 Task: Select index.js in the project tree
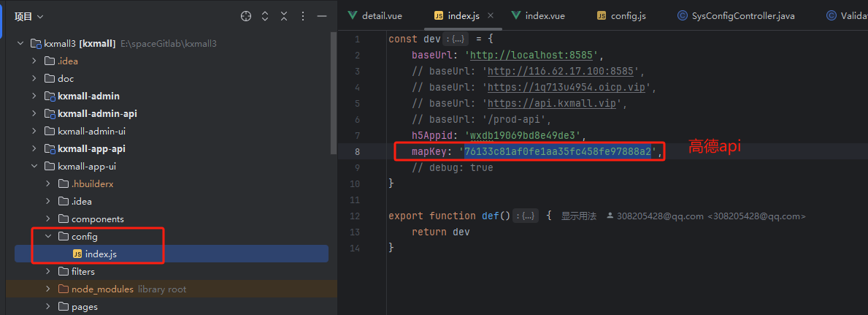(100, 254)
